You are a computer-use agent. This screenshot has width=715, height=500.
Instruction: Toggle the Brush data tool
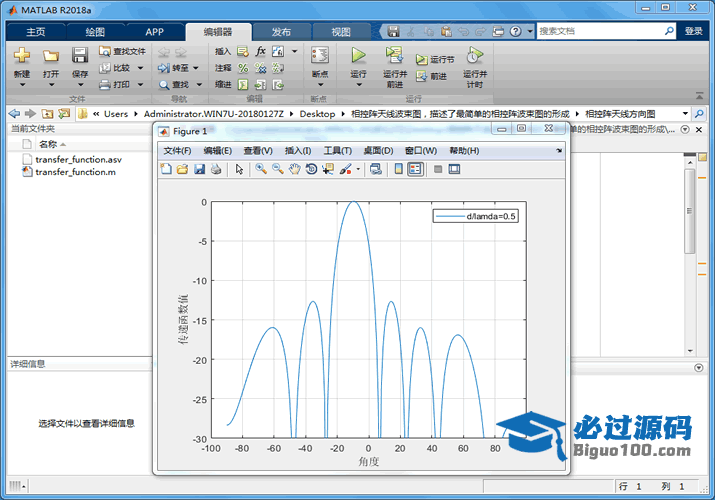[346, 169]
